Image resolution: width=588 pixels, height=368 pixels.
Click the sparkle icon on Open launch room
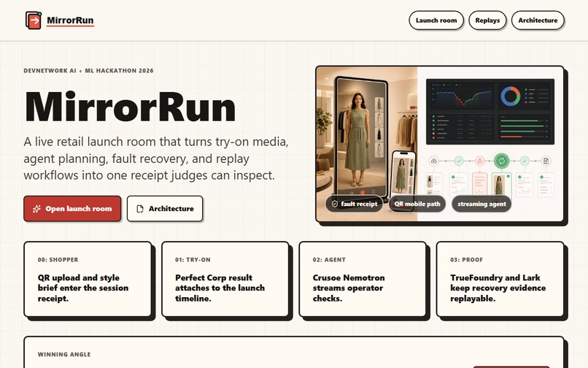36,209
